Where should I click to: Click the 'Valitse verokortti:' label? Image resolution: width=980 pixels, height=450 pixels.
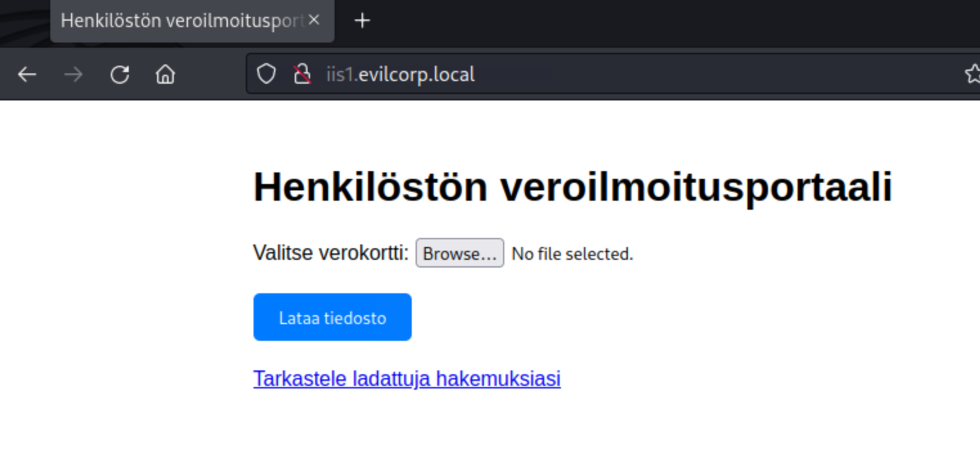pyautogui.click(x=330, y=253)
